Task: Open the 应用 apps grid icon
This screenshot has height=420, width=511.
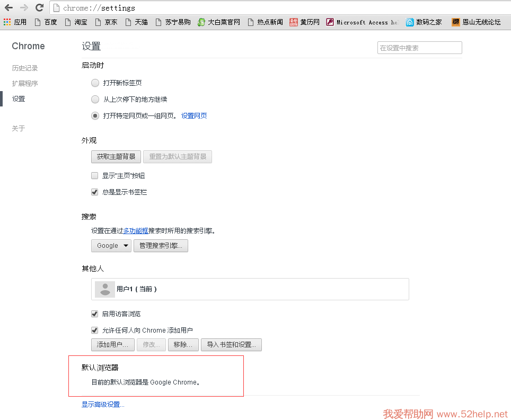Action: click(x=7, y=22)
